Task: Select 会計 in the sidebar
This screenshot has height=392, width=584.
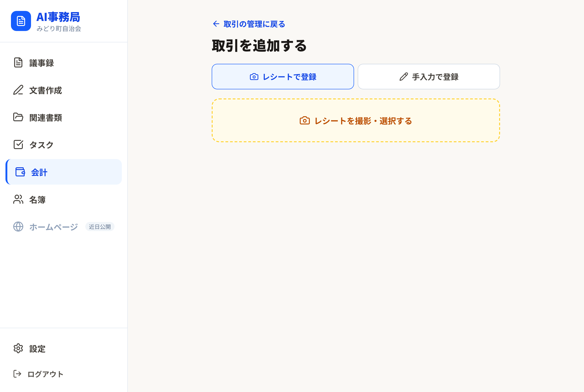Action: pos(64,172)
